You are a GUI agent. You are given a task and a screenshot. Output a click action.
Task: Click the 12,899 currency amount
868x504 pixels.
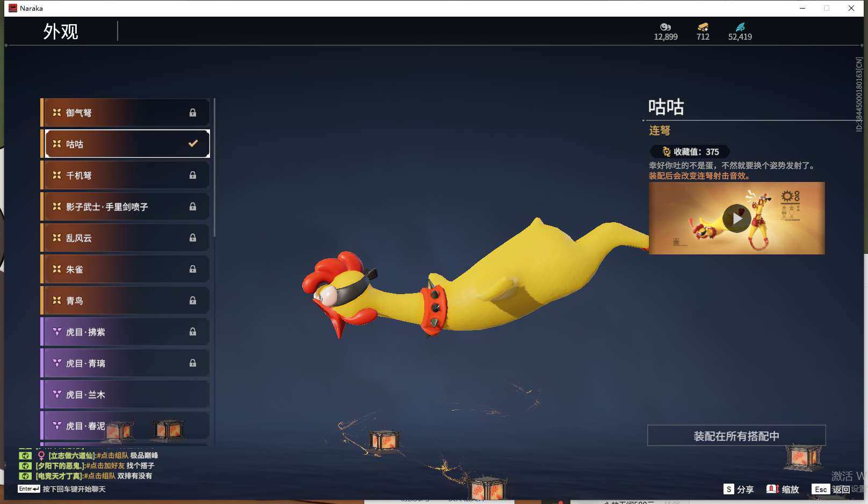[x=666, y=37]
